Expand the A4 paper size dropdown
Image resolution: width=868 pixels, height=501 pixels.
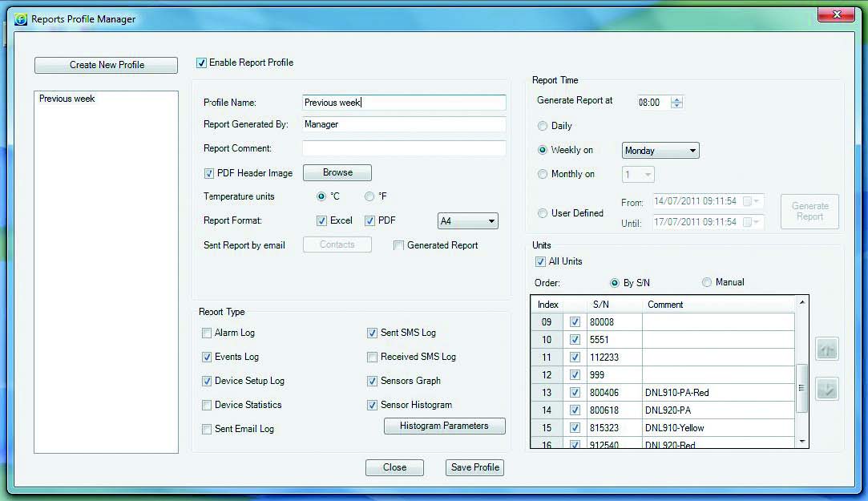pos(468,221)
